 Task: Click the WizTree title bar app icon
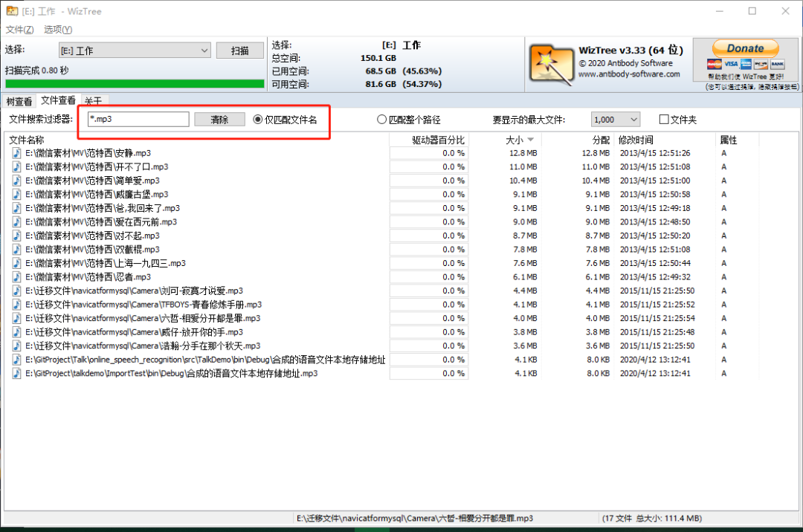[12, 10]
